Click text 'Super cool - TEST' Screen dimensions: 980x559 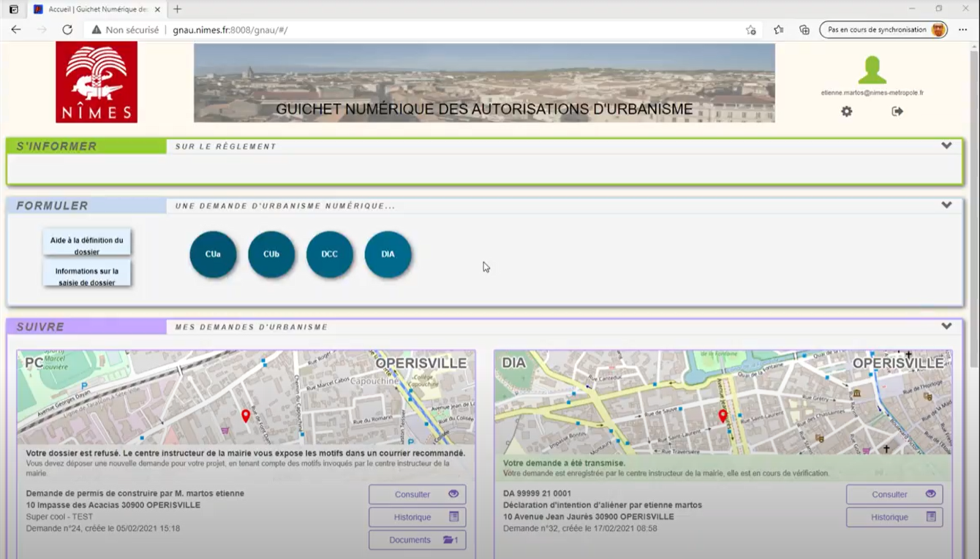60,517
